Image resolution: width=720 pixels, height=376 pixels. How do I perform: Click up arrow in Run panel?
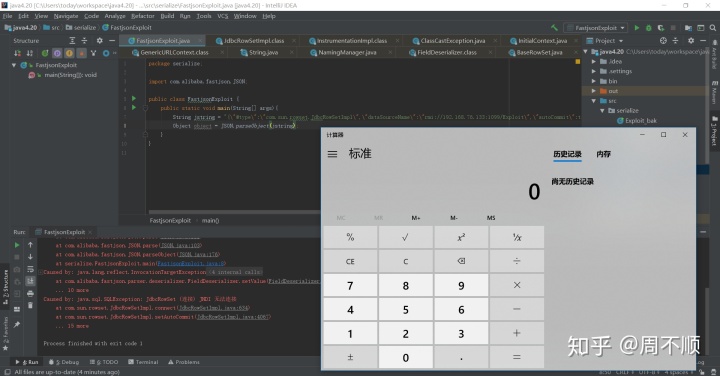coord(30,245)
